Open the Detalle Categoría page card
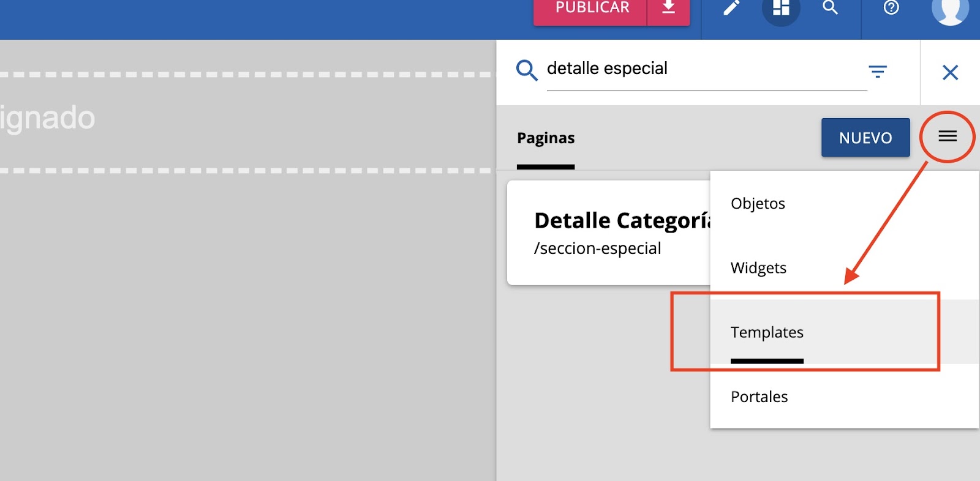980x481 pixels. click(x=609, y=233)
